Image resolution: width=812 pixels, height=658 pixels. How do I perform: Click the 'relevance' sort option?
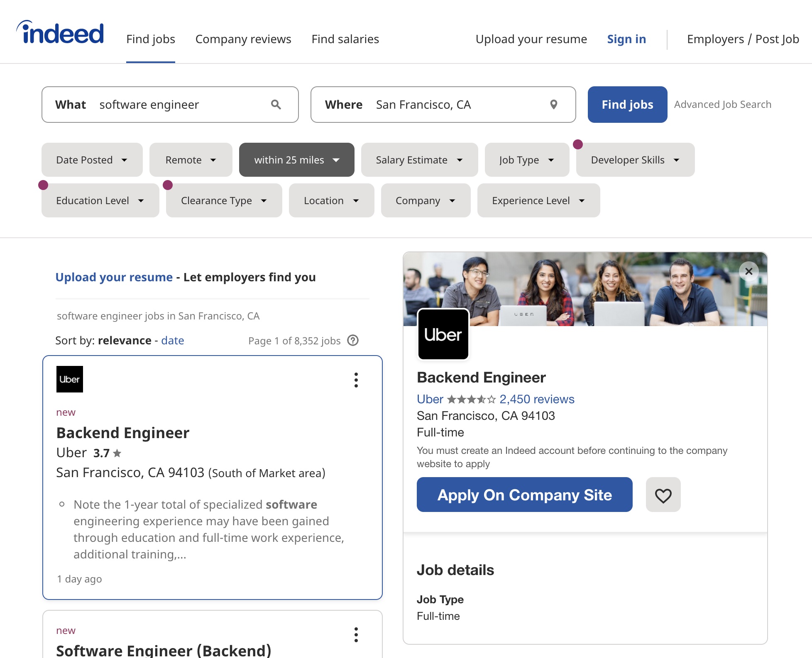point(125,341)
